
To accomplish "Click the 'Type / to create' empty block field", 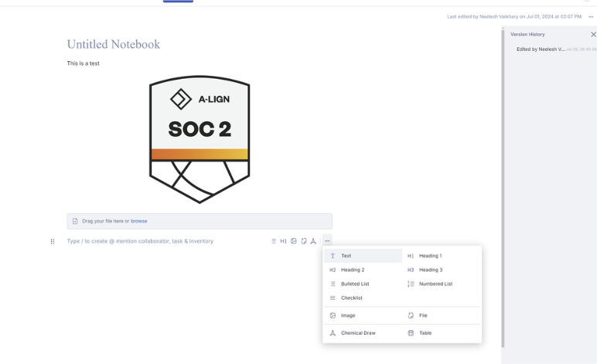I will [x=140, y=241].
